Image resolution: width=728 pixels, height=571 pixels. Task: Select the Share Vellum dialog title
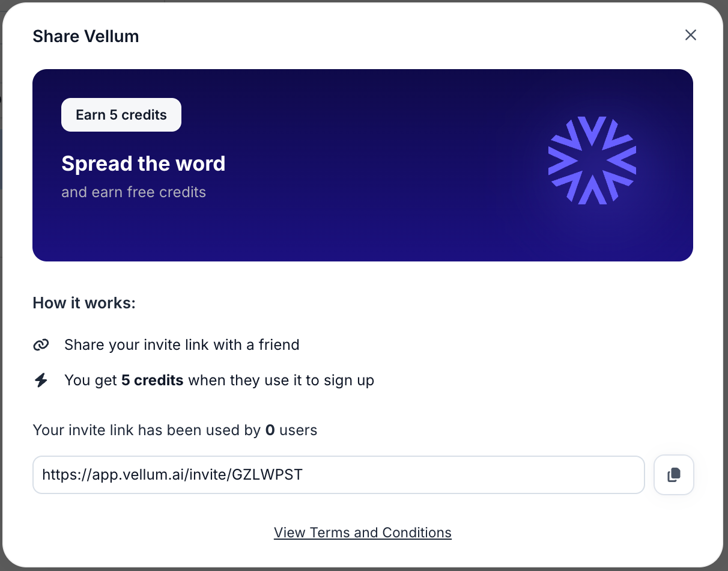click(x=85, y=36)
